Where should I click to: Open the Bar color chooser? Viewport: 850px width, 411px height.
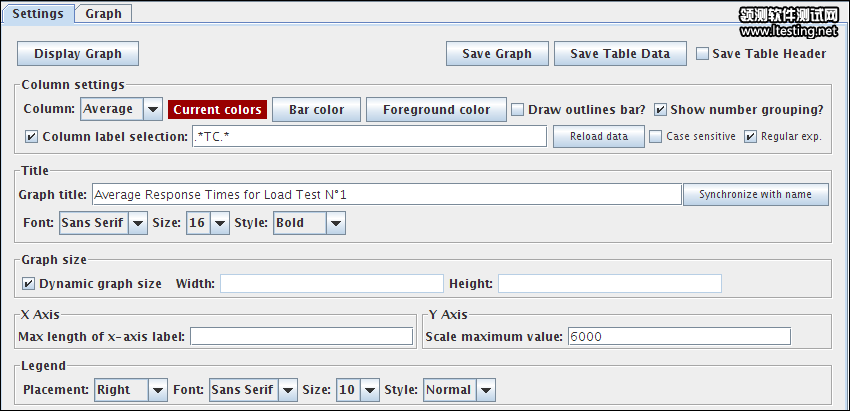(x=317, y=110)
